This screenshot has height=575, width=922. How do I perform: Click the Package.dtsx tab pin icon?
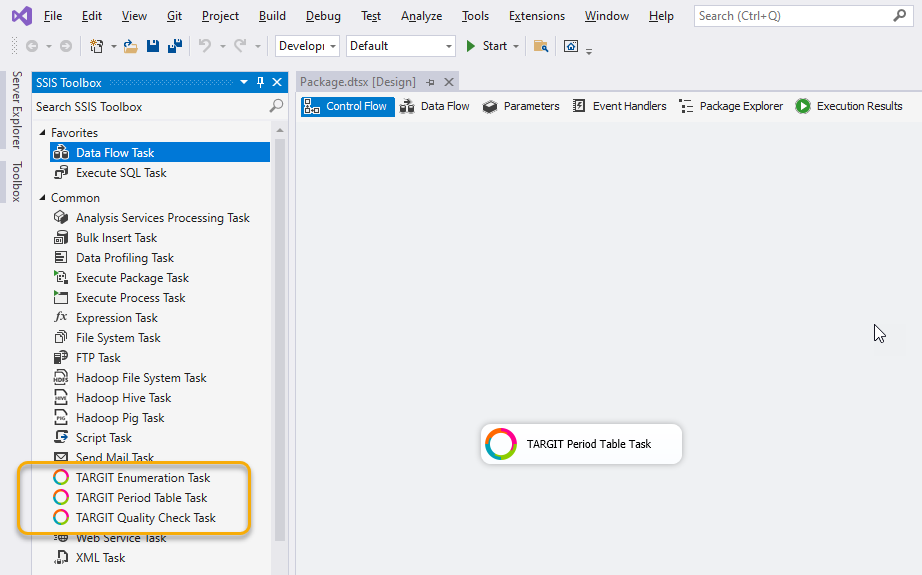pos(430,82)
